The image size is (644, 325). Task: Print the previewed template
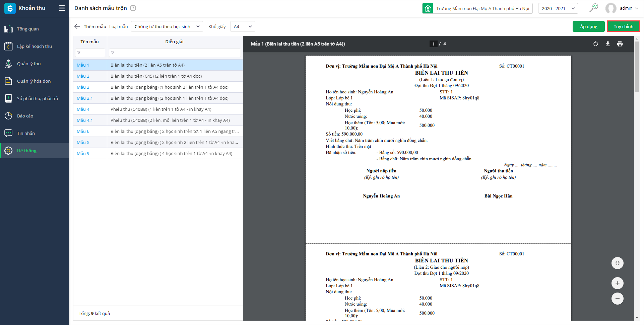point(620,44)
